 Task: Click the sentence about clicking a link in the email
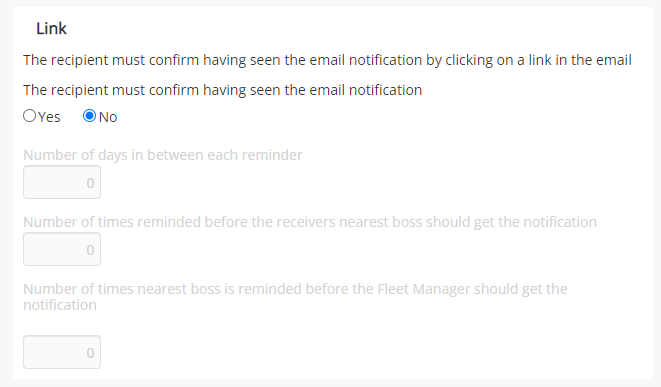pos(327,60)
